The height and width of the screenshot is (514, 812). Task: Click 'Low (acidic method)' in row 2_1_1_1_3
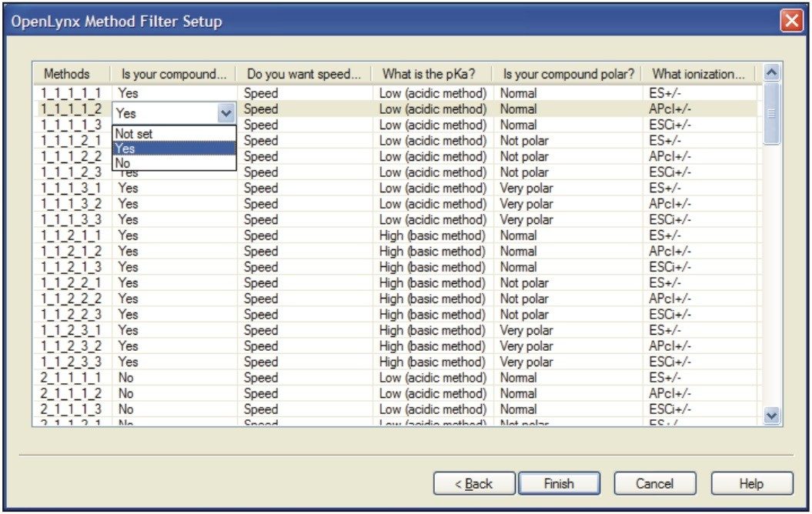point(433,409)
